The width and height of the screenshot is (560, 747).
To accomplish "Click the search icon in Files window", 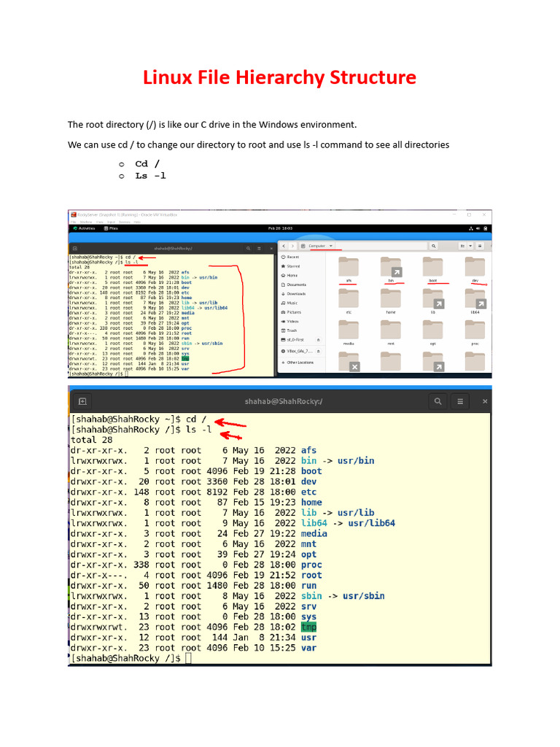I will [x=433, y=246].
